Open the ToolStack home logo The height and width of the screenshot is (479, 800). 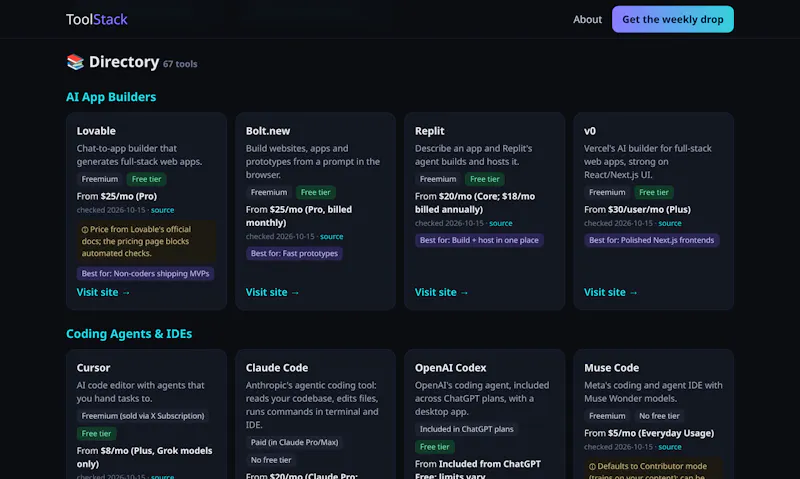click(x=96, y=19)
